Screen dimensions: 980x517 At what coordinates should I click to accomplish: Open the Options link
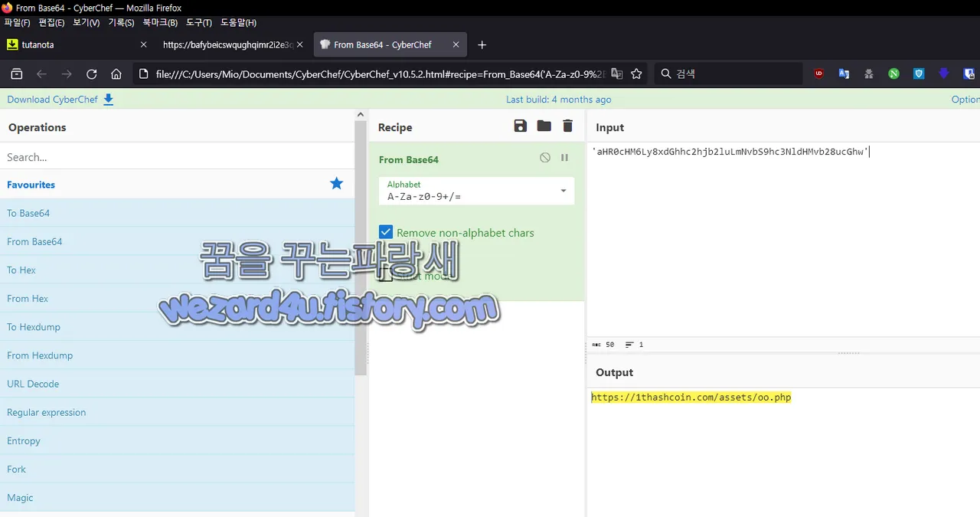[965, 100]
